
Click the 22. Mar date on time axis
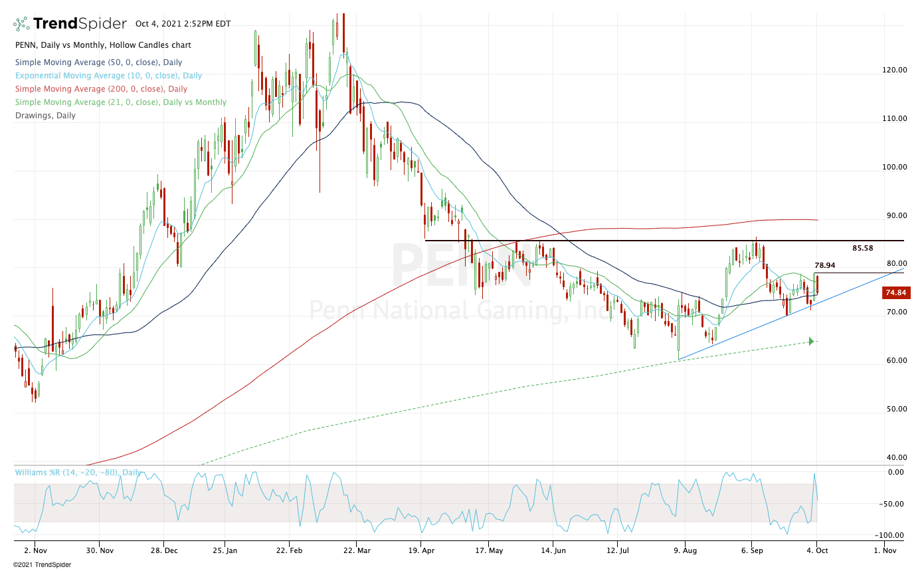pos(357,550)
